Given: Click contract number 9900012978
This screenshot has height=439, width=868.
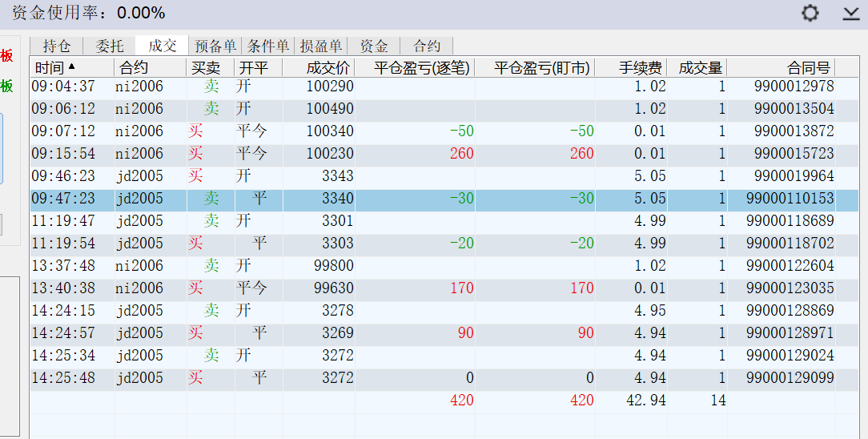Looking at the screenshot, I should tap(794, 87).
